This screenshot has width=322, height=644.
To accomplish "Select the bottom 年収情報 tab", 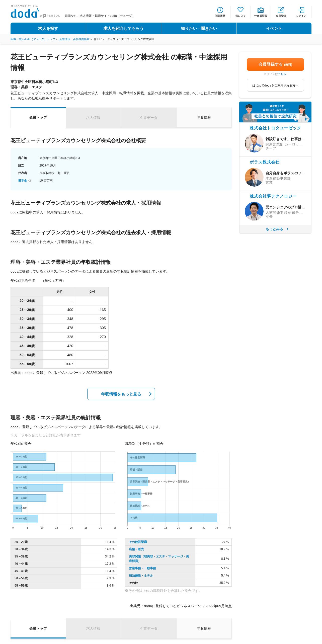I will 204,628.
